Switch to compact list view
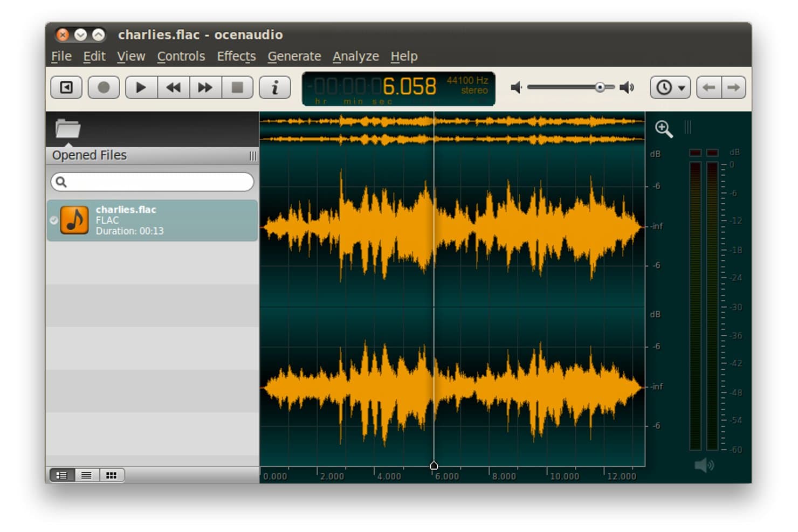 [87, 475]
